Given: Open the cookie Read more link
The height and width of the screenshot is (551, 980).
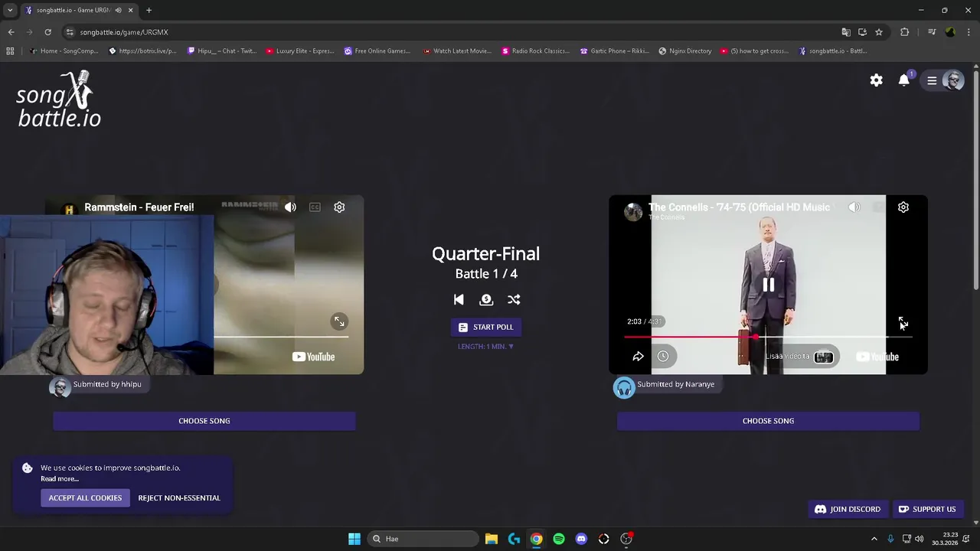Looking at the screenshot, I should pos(60,479).
